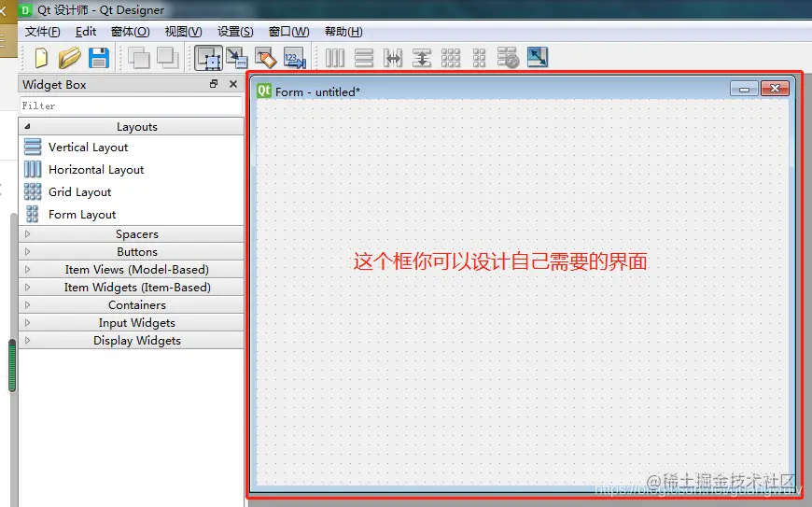
Task: Open the 窗口(W) menu
Action: pos(289,32)
